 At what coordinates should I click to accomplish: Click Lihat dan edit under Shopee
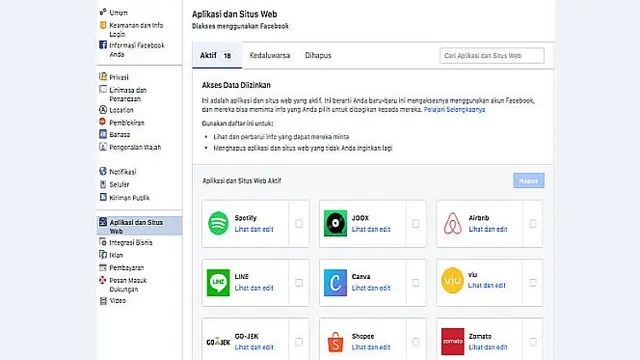371,347
